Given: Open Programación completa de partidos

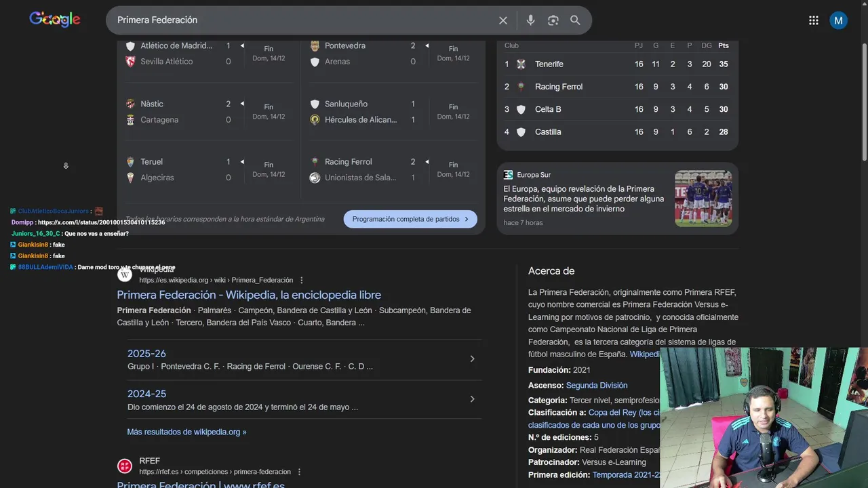Looking at the screenshot, I should [410, 219].
